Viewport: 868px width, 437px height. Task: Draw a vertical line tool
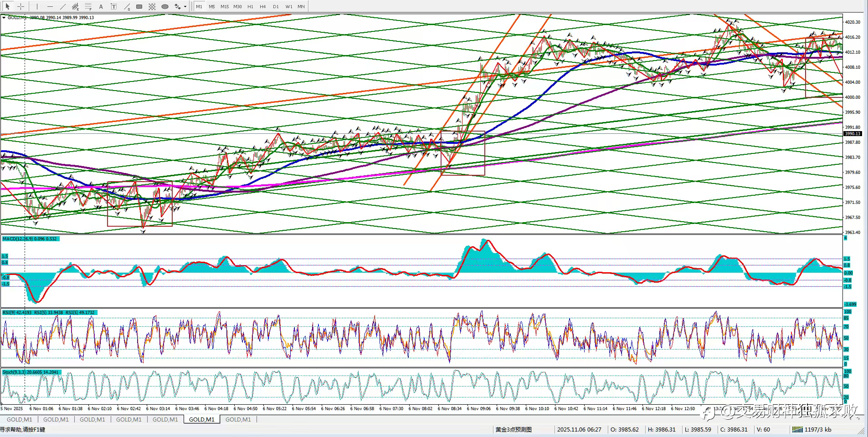coord(37,6)
